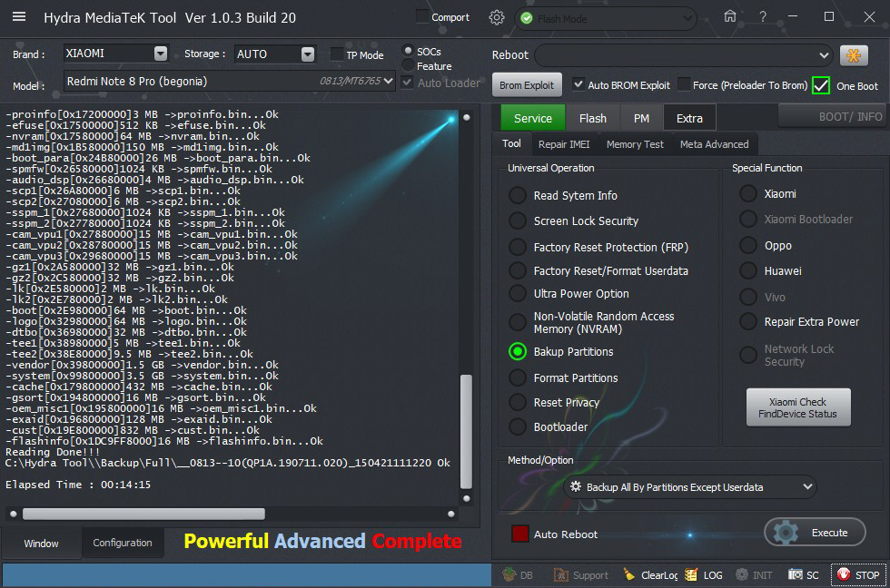
Task: Select the SOCs radio button
Action: (x=408, y=51)
